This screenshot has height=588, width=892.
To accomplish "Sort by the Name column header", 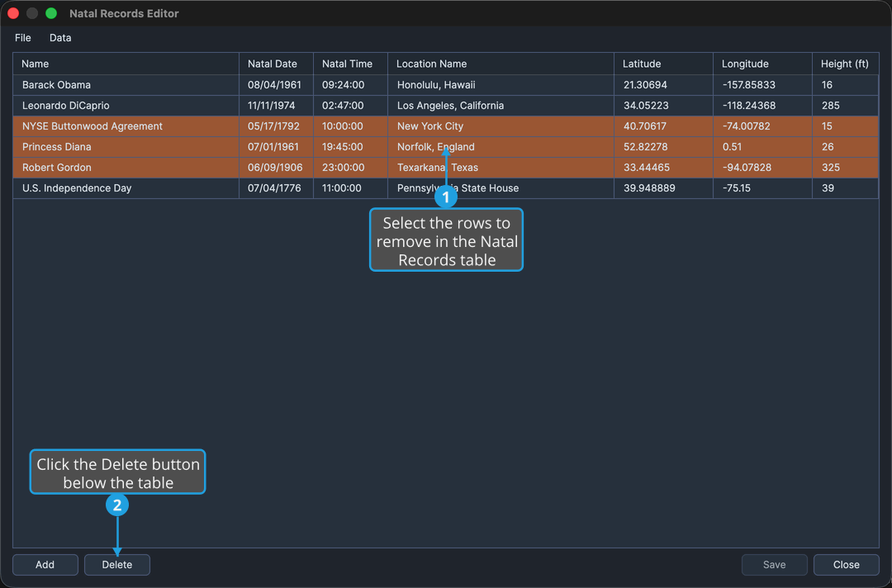I will click(x=126, y=64).
